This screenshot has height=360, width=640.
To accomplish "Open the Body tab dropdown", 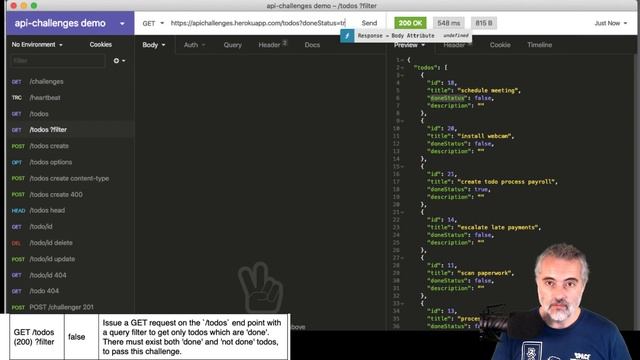I will click(154, 45).
